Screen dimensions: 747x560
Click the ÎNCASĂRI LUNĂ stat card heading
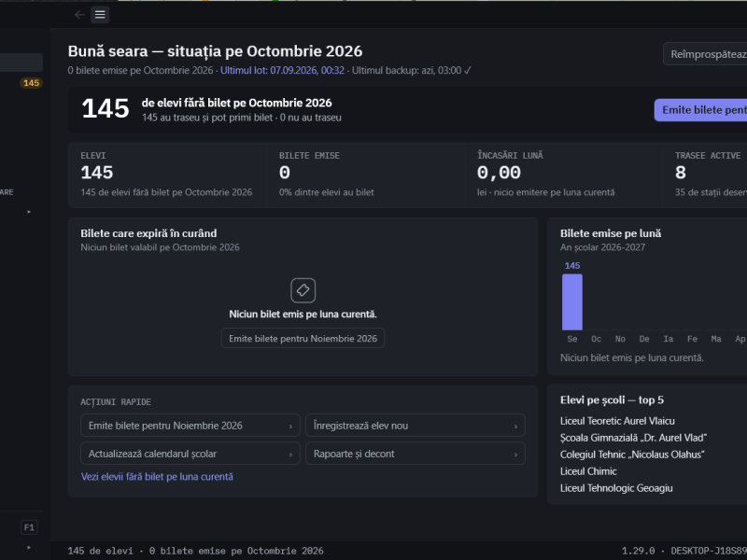pyautogui.click(x=510, y=155)
